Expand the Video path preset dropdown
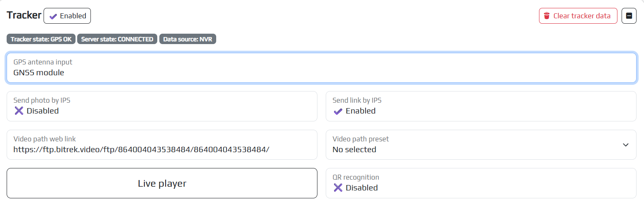 coord(481,145)
